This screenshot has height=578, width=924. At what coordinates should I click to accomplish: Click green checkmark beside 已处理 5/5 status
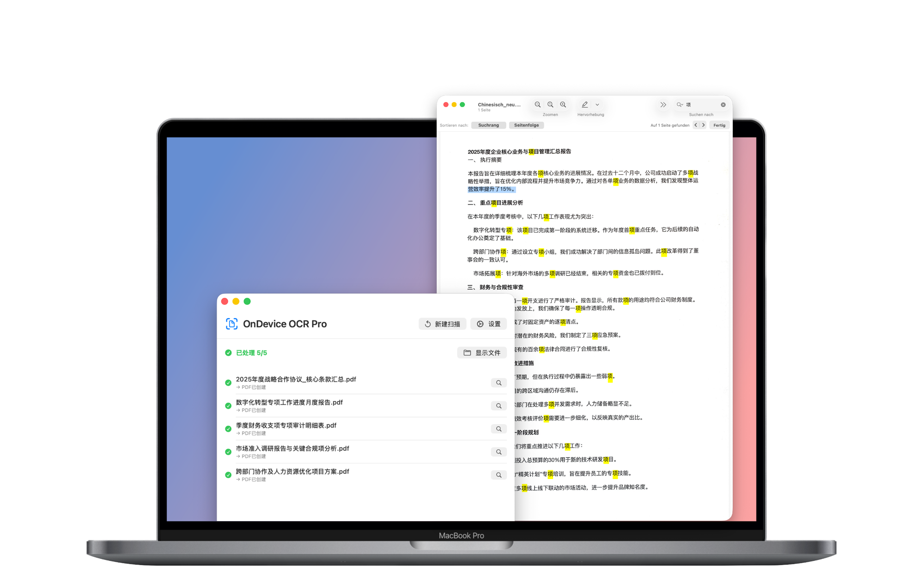pyautogui.click(x=228, y=353)
